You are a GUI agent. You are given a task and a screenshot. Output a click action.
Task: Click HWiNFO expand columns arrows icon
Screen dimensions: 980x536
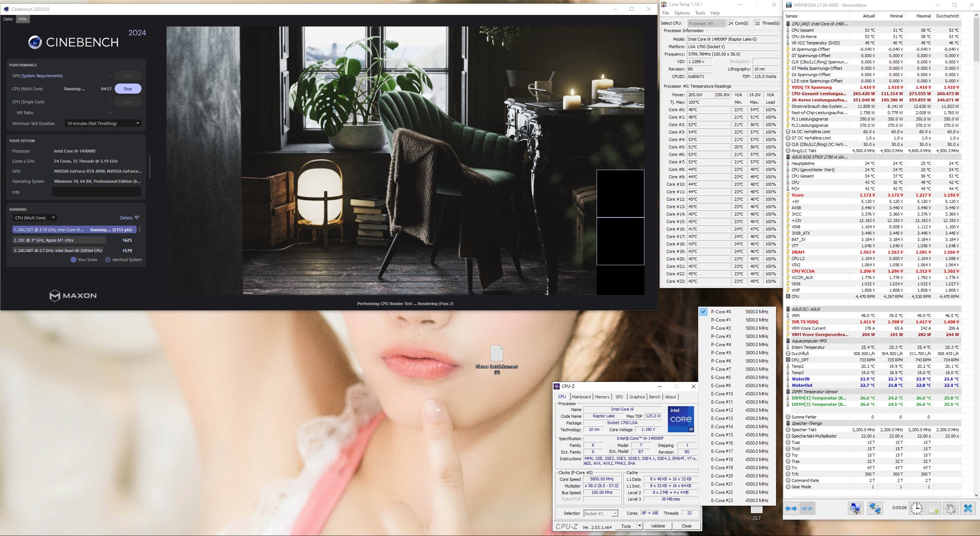pyautogui.click(x=791, y=508)
